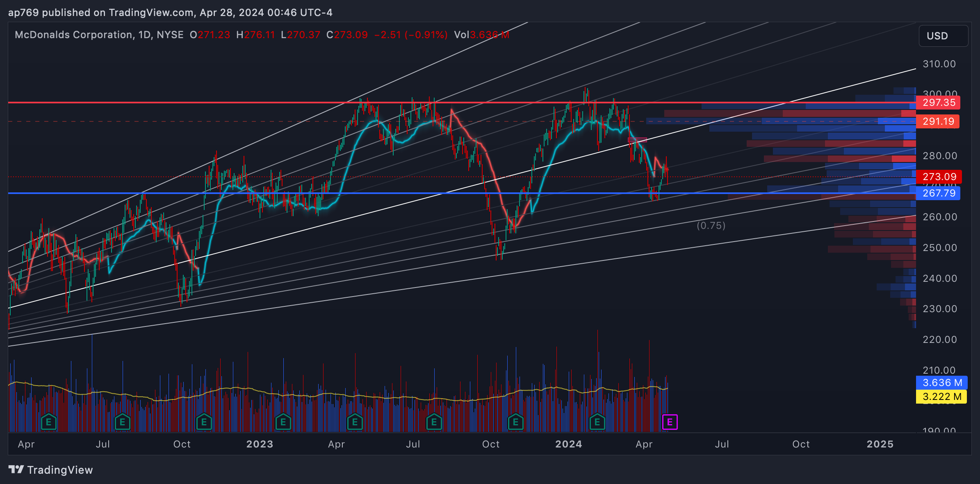Click the earnings marker after 2023 label

283,422
